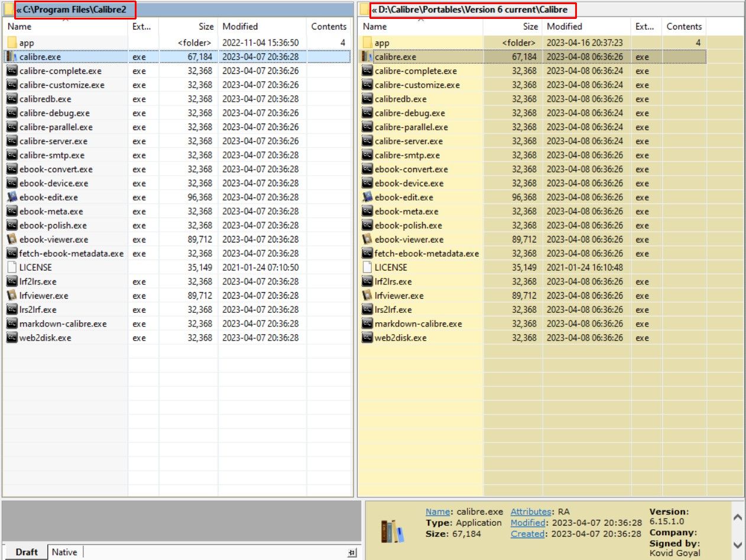Click the Attributes link in details panel
746x560 pixels.
click(x=531, y=512)
